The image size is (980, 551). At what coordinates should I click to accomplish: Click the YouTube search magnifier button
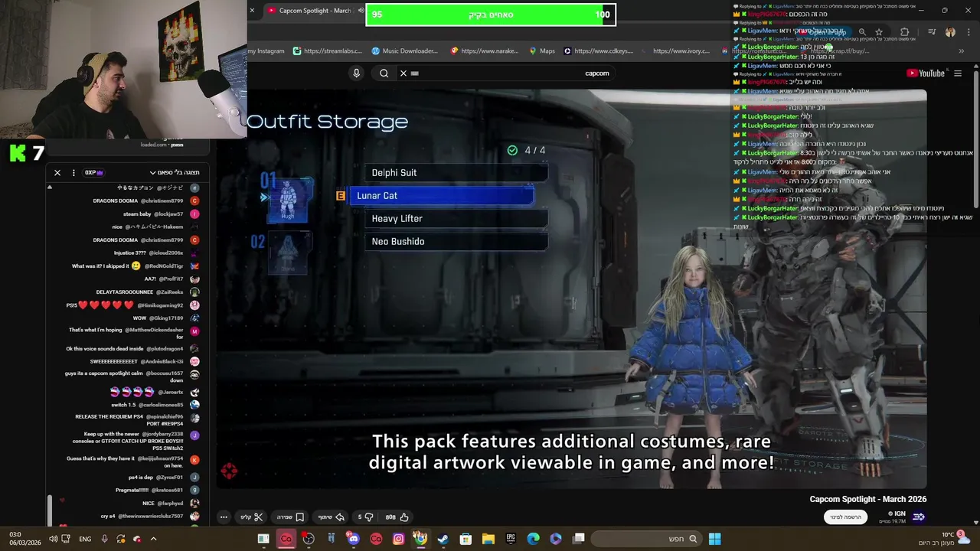pyautogui.click(x=384, y=73)
